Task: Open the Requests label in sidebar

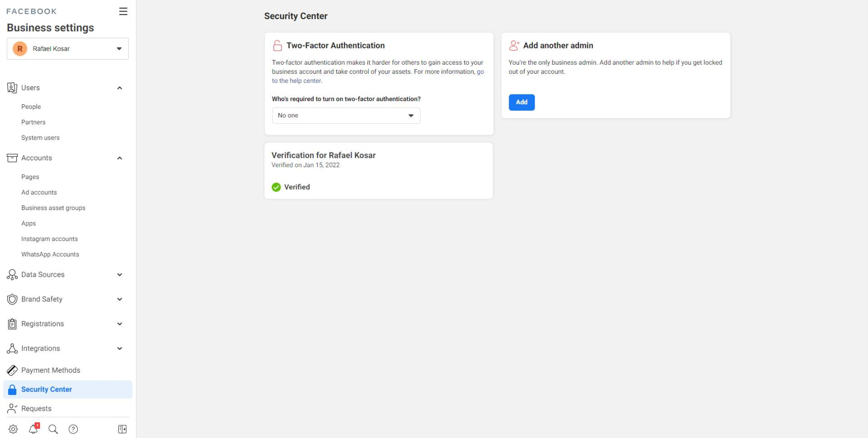Action: pyautogui.click(x=36, y=409)
